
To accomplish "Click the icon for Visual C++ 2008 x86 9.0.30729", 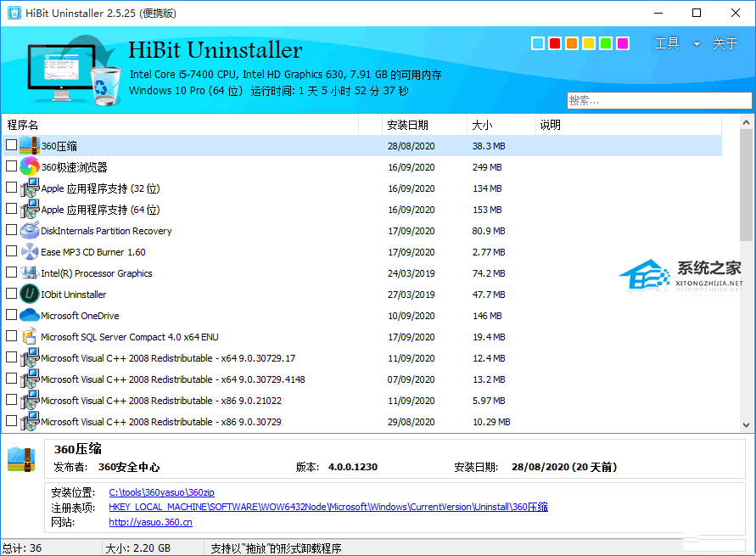I will 30,422.
